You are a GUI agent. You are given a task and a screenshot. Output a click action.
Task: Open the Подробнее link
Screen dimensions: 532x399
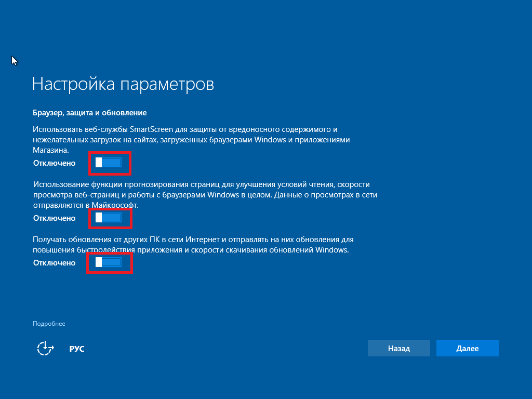point(49,324)
